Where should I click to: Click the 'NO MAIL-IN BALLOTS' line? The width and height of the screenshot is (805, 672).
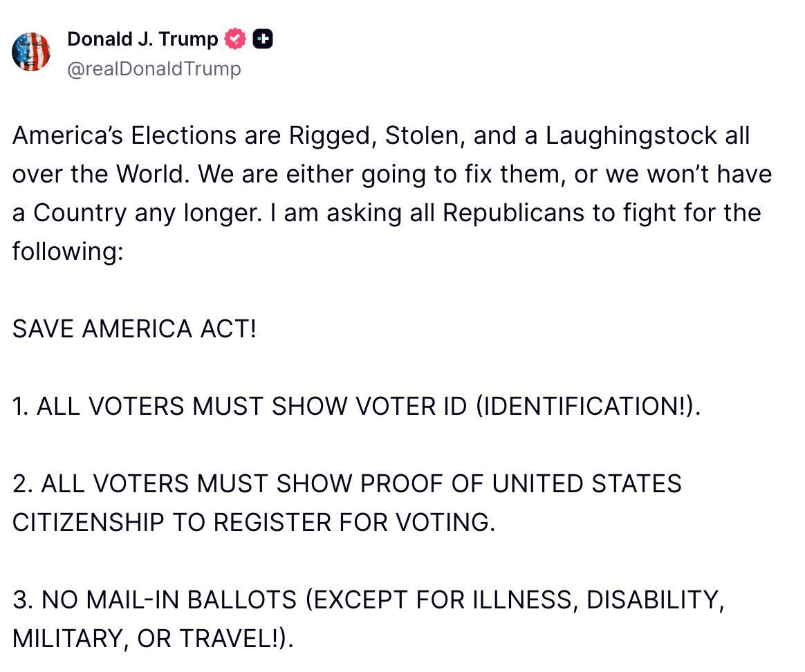tap(170, 599)
